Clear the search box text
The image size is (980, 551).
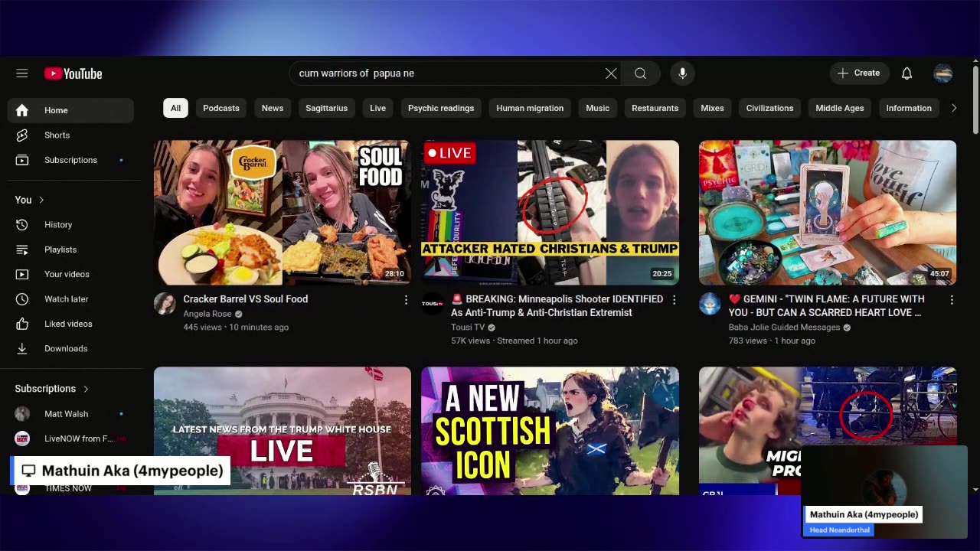tap(611, 73)
